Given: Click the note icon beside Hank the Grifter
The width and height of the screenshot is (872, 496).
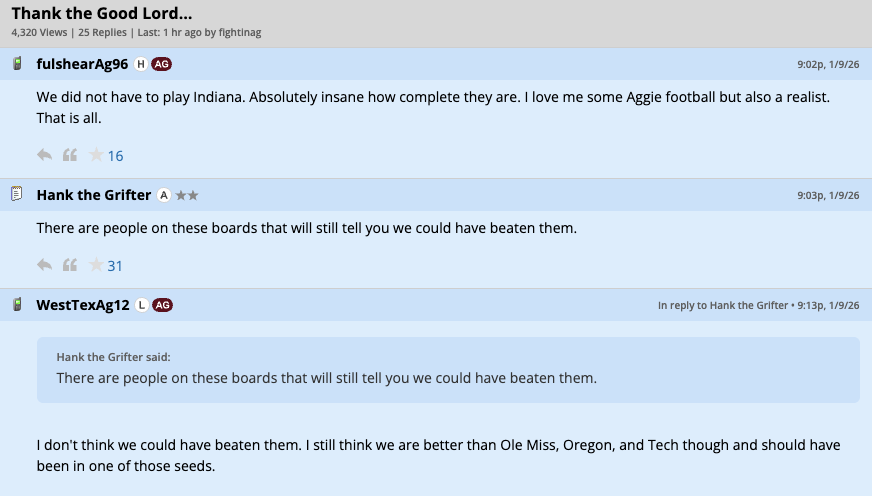Looking at the screenshot, I should tap(17, 194).
